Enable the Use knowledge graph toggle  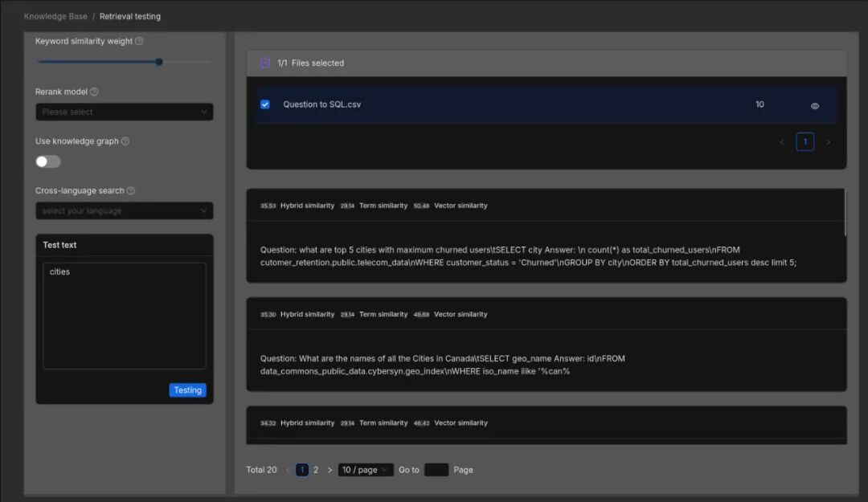(47, 161)
